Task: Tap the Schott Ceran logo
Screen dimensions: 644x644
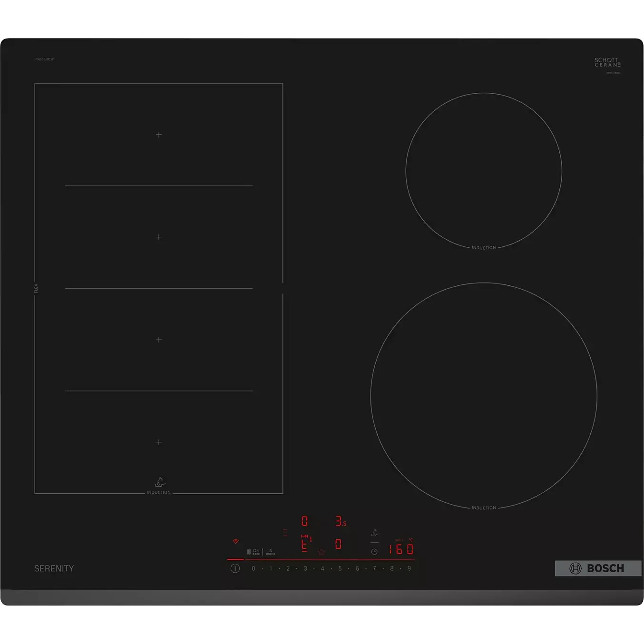Action: [607, 62]
